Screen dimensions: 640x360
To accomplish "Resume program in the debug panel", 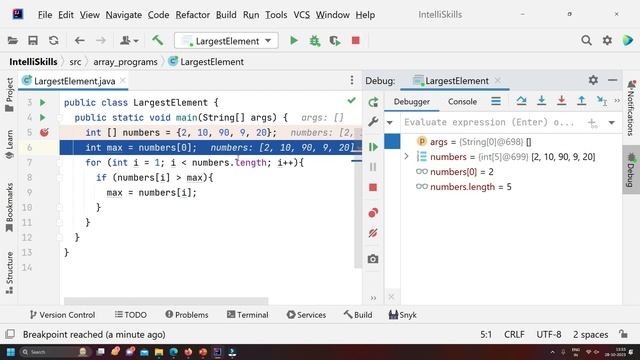I will [373, 147].
